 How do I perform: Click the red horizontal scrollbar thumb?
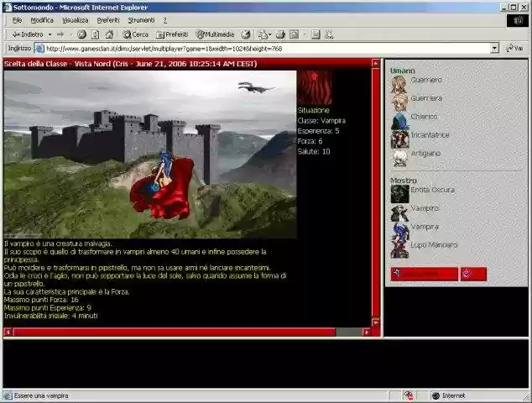pyautogui.click(x=174, y=332)
